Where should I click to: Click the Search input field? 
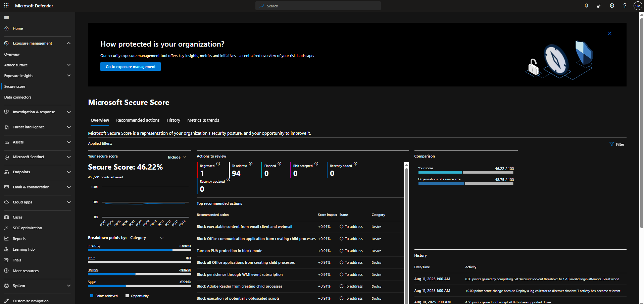pyautogui.click(x=318, y=6)
